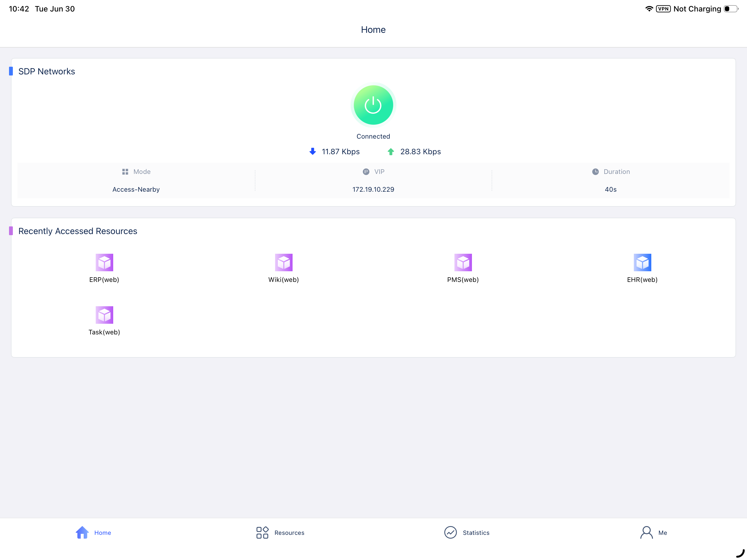The image size is (747, 560).
Task: Toggle the green VPN power button
Action: click(x=373, y=105)
